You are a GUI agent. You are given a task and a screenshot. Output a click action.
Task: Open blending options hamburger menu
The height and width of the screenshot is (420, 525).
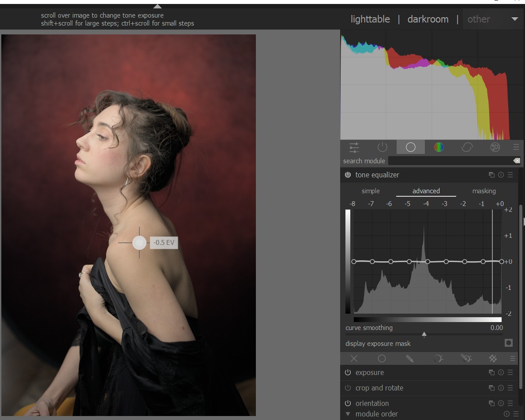tap(513, 359)
